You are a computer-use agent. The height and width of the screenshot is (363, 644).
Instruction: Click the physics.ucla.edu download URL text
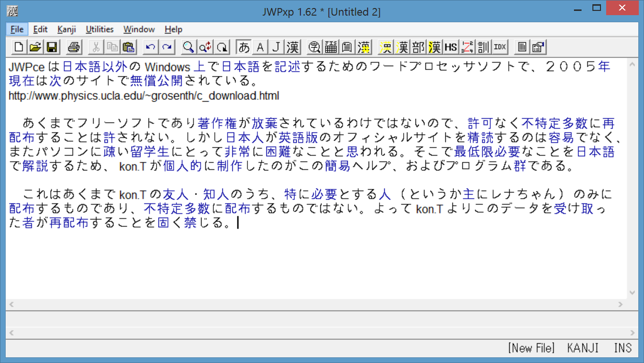[x=144, y=96]
